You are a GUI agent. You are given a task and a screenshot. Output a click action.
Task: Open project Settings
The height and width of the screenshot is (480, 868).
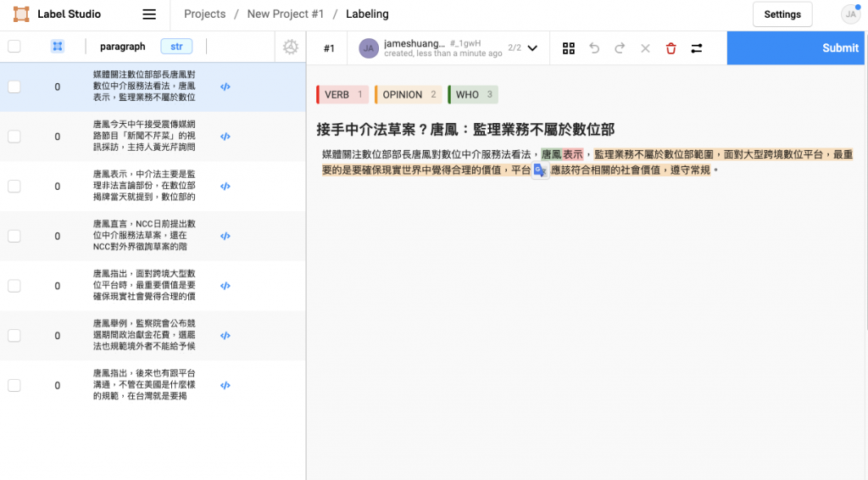(x=782, y=14)
